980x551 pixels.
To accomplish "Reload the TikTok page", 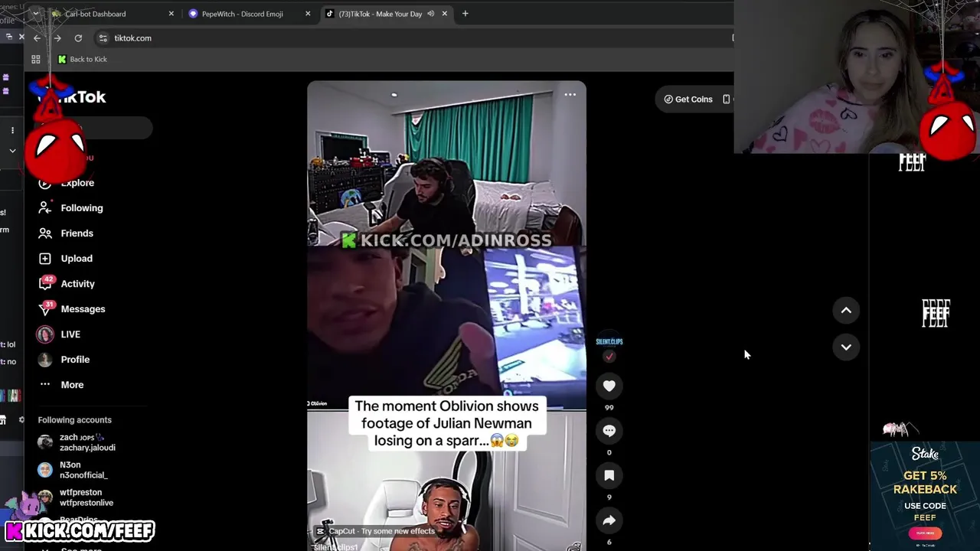I will pyautogui.click(x=78, y=38).
